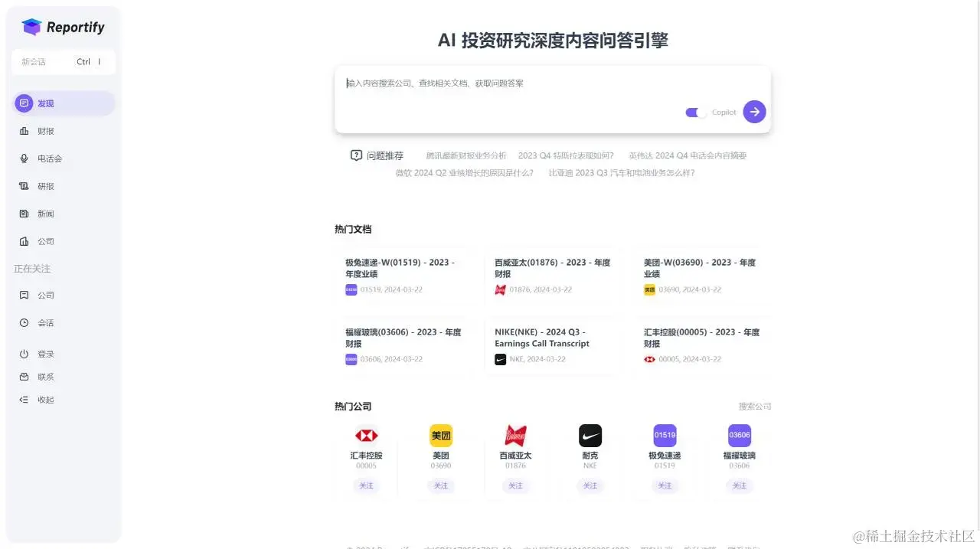
Task: Open the 电话会 sidebar item
Action: (x=64, y=158)
